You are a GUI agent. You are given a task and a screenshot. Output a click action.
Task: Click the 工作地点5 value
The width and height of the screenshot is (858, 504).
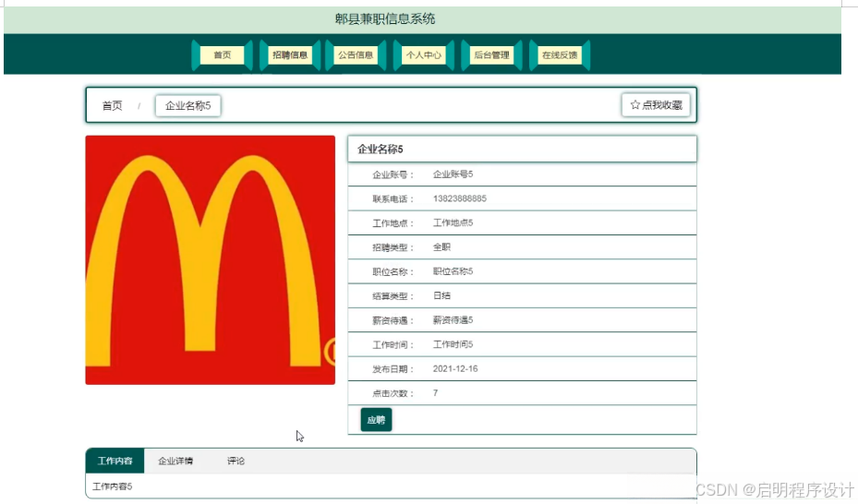(453, 223)
